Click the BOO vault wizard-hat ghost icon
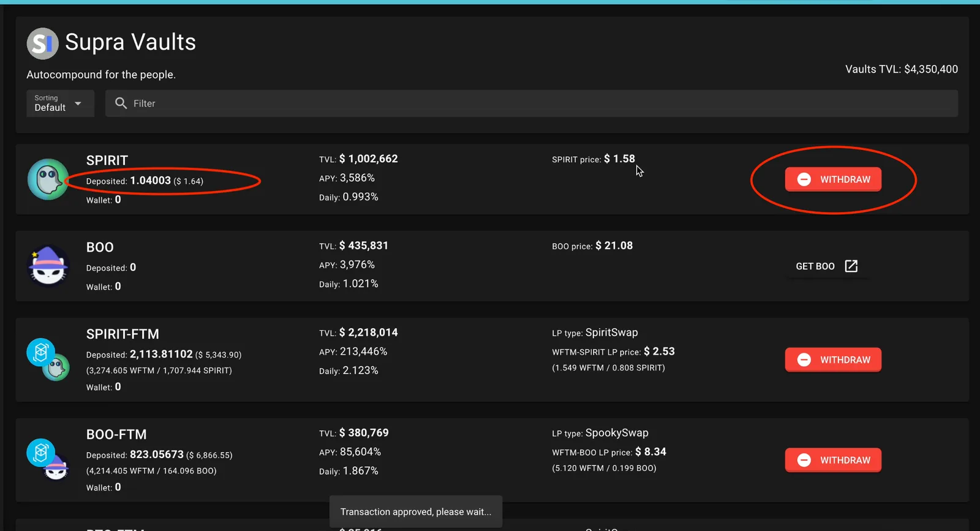The height and width of the screenshot is (531, 980). pyautogui.click(x=48, y=266)
